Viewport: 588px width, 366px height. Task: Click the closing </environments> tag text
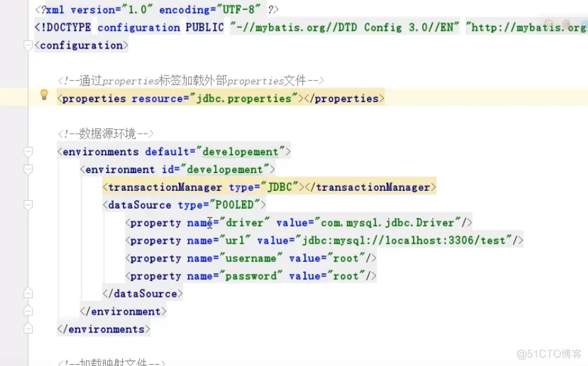coord(104,329)
